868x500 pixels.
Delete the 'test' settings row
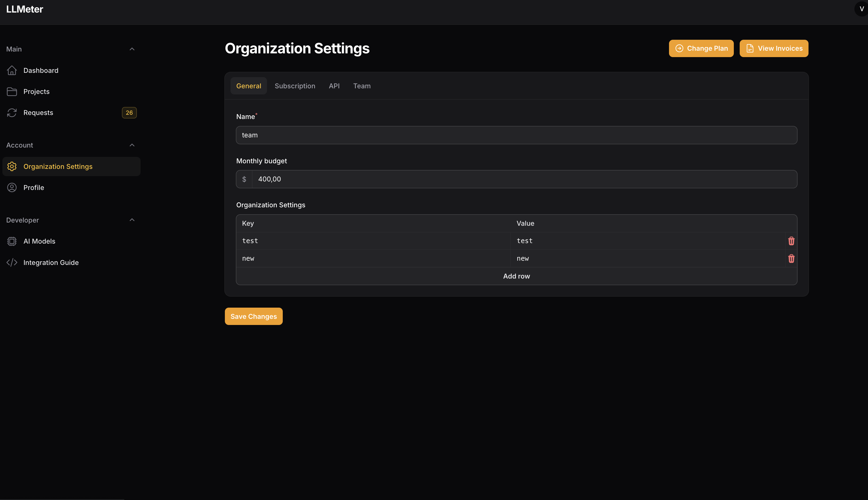tap(791, 241)
